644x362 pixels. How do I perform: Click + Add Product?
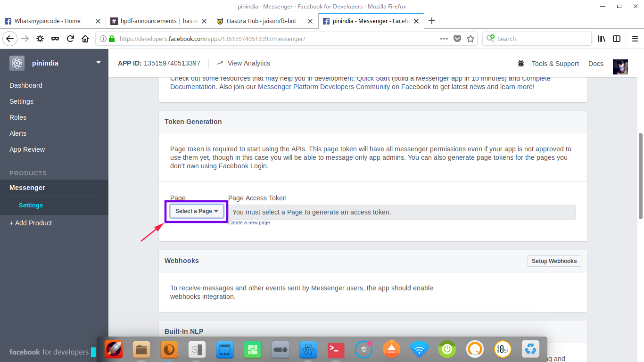(x=31, y=223)
